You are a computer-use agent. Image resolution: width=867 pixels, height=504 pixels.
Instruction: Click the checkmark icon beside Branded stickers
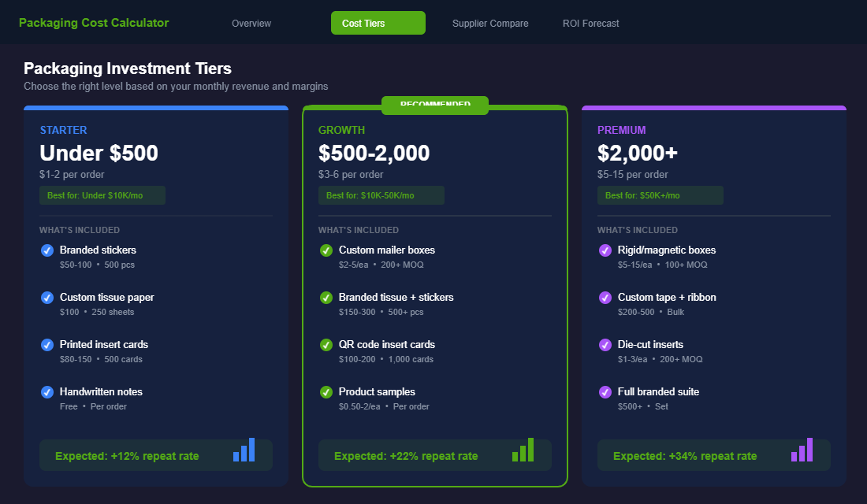click(47, 250)
